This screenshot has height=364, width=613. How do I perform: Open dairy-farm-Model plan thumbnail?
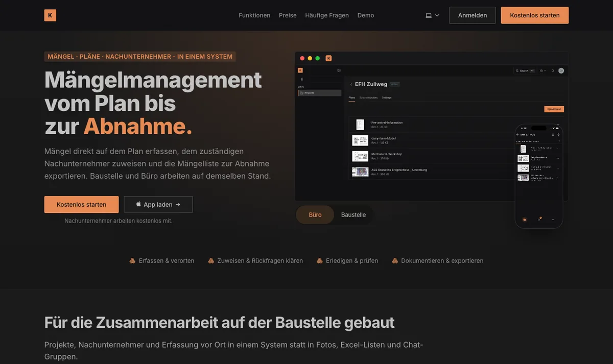360,140
